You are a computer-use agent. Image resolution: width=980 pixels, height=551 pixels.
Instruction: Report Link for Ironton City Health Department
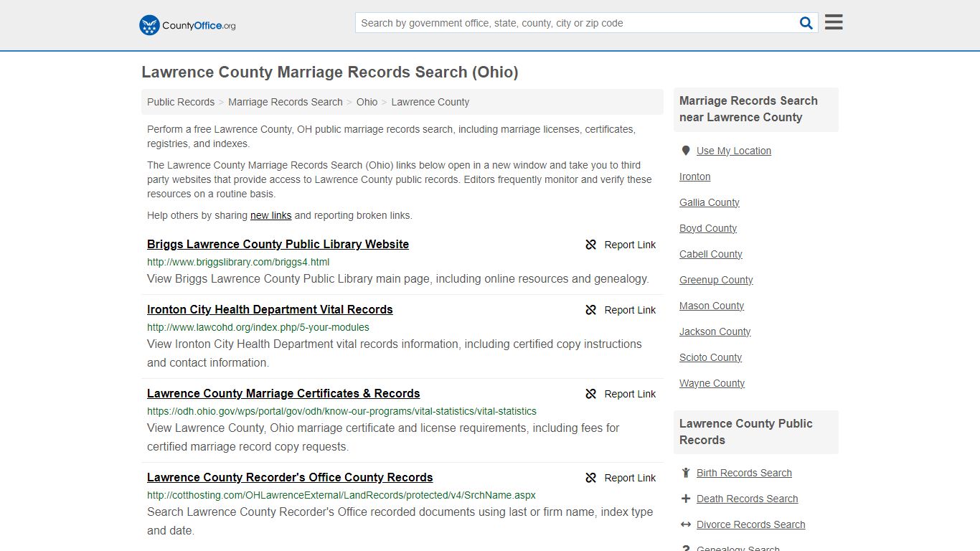(630, 310)
